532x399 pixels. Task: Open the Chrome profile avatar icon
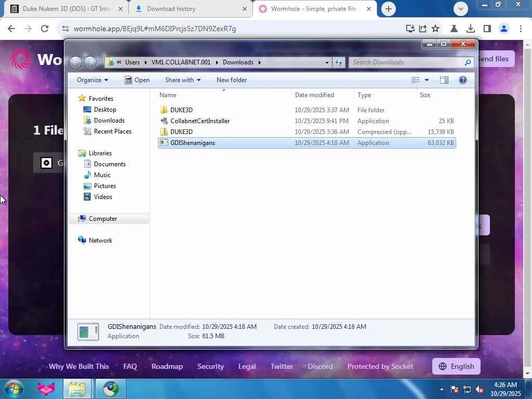click(504, 29)
